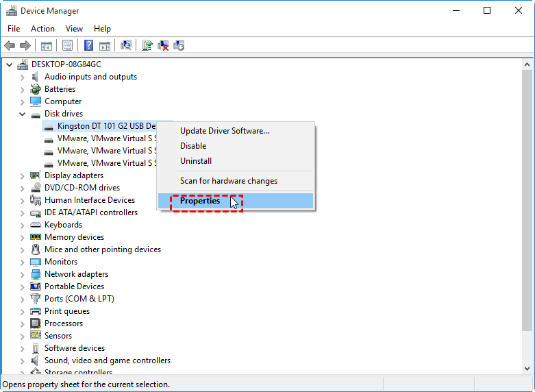535x392 pixels.
Task: Choose Disable from the context menu
Action: (236, 146)
